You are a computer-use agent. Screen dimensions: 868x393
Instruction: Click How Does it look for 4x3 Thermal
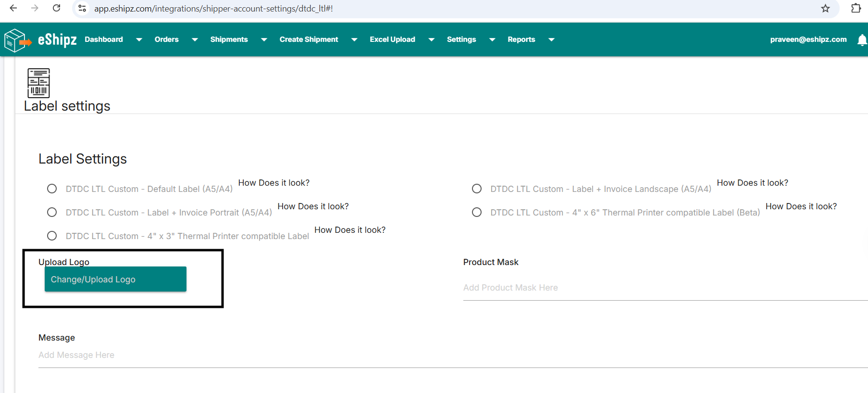[350, 230]
